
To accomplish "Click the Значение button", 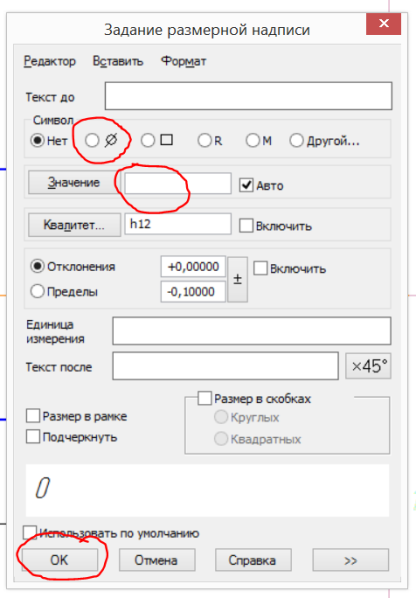I will pos(74,183).
